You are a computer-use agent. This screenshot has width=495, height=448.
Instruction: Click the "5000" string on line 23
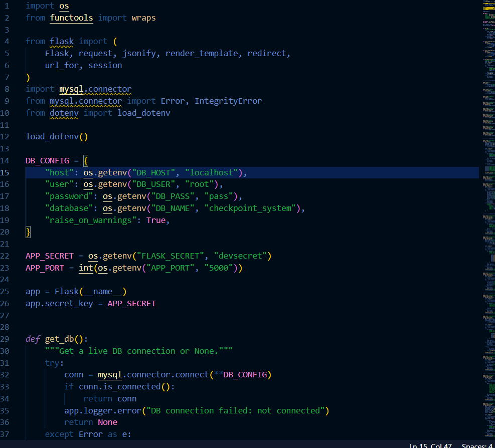(219, 268)
